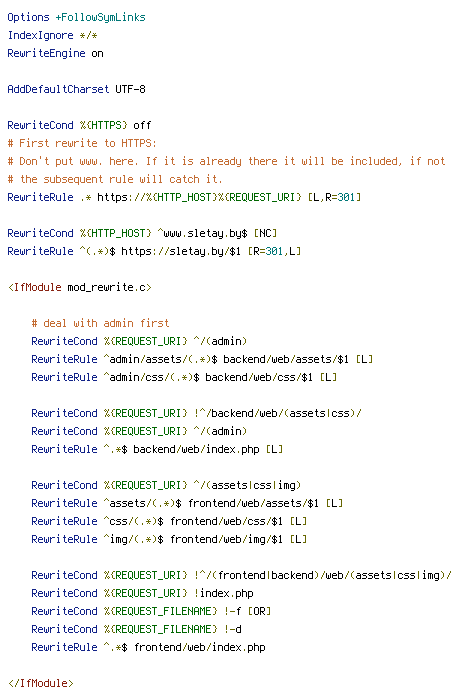The height and width of the screenshot is (700, 460).
Task: Click backend/web/index.php rewrite target
Action: (197, 449)
